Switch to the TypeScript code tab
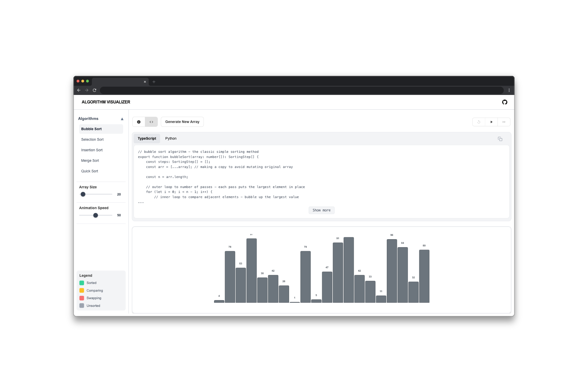The image size is (588, 392). tap(147, 138)
